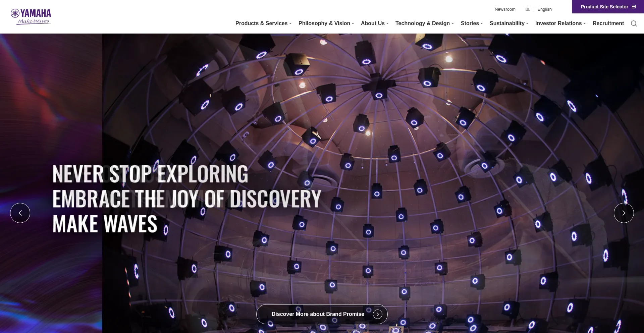This screenshot has height=333, width=644.
Task: Click circled arrow icon in Brand Promise button
Action: coord(377,314)
